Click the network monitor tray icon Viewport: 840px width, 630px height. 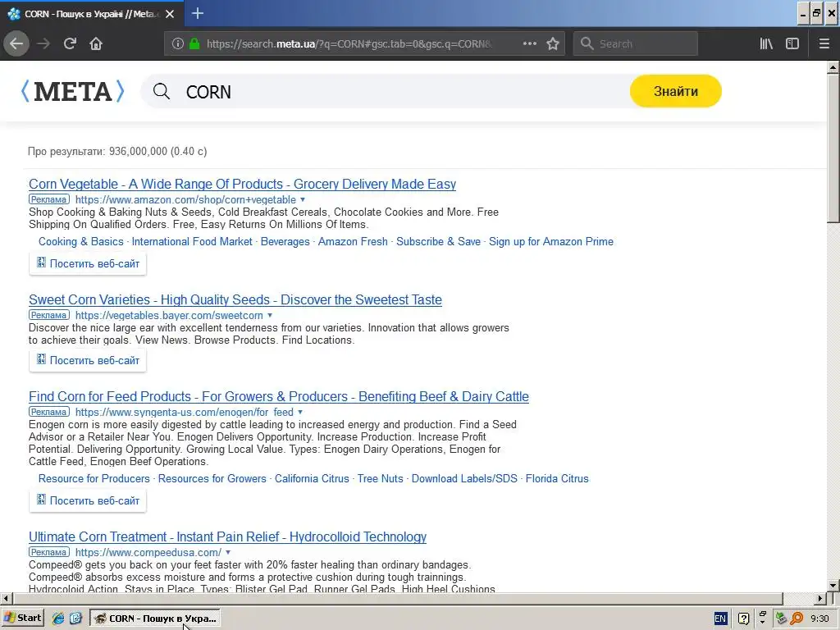(x=781, y=619)
